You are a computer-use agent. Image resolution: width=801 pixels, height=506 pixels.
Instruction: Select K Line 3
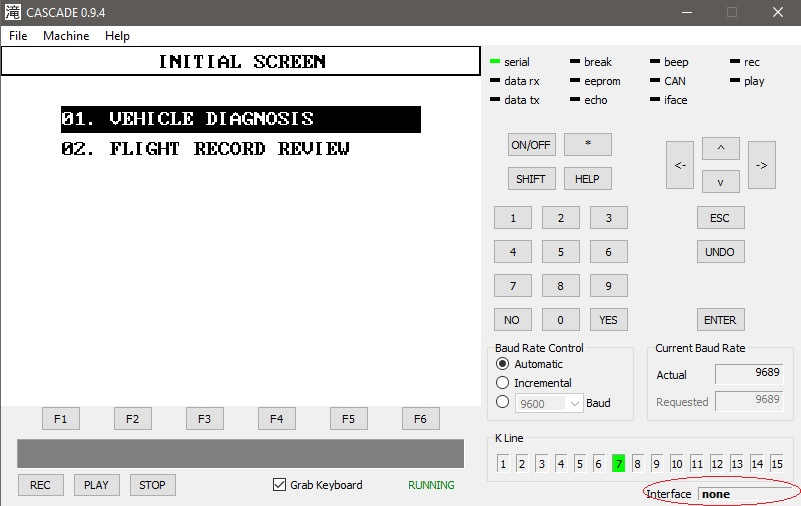(541, 464)
